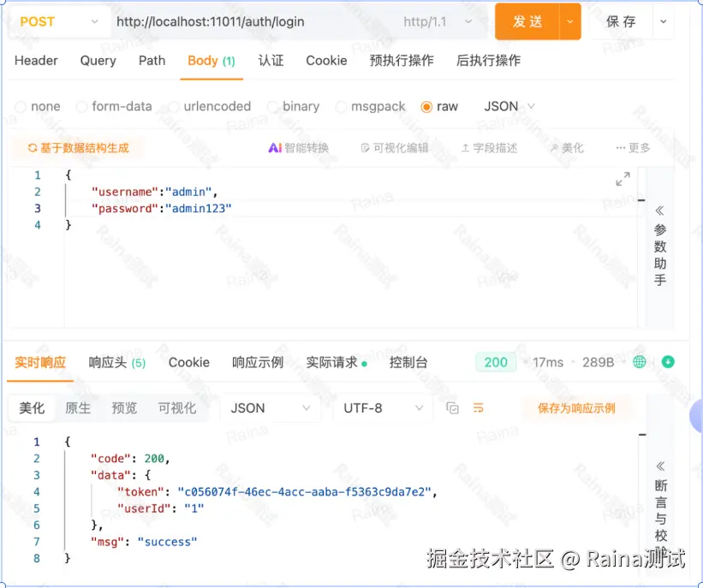Select the 预览 preview view mode
Viewport: 703px width, 588px height.
pos(124,408)
